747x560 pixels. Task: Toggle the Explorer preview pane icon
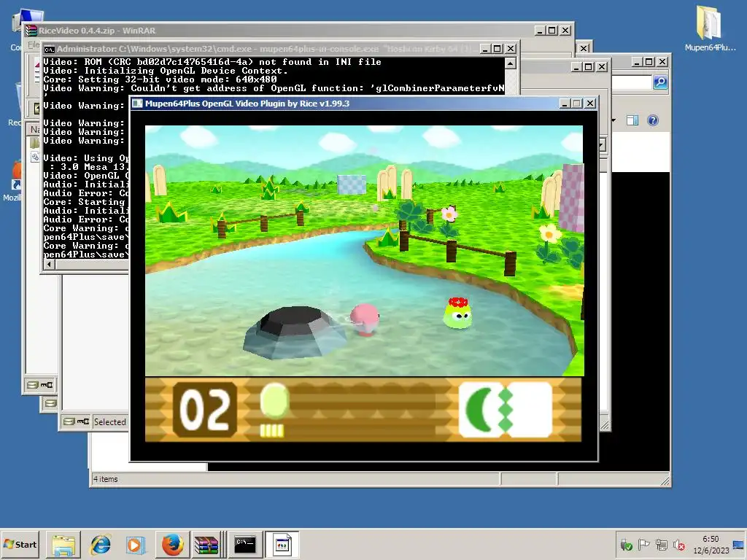(632, 120)
